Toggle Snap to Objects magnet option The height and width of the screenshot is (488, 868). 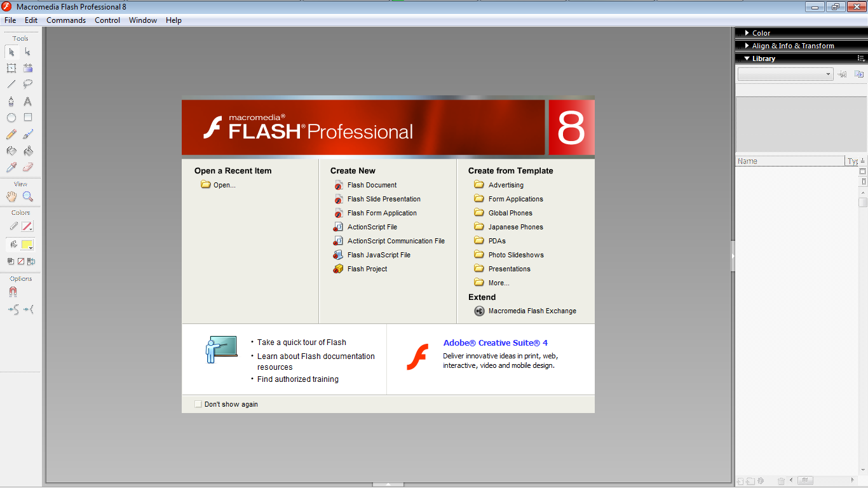13,292
